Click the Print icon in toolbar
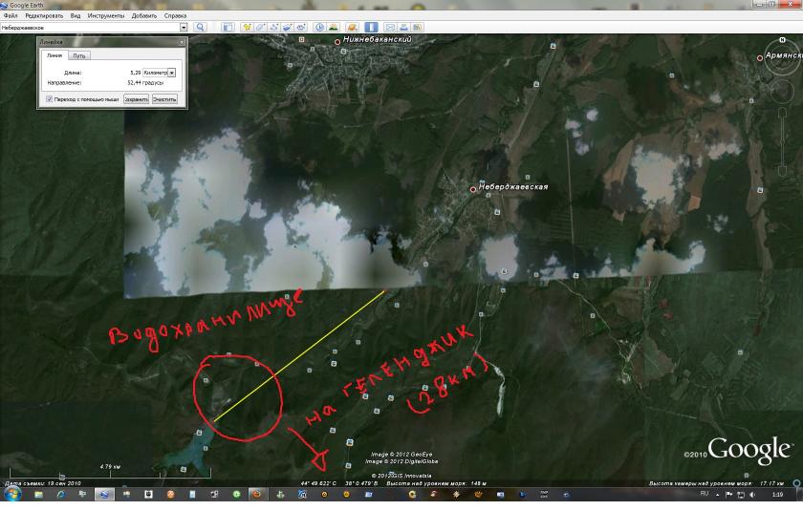The width and height of the screenshot is (803, 532). 403,28
